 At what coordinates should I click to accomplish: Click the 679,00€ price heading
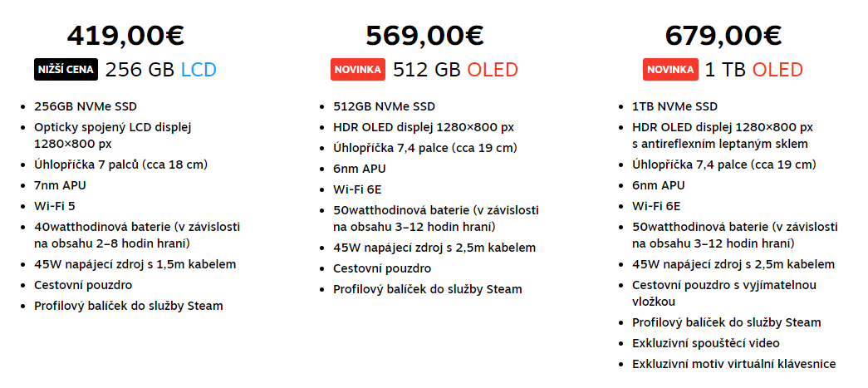click(x=723, y=36)
